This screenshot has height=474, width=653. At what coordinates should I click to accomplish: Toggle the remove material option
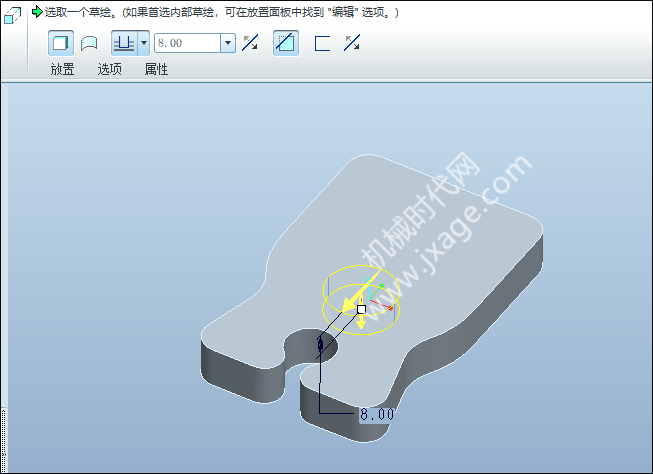286,43
